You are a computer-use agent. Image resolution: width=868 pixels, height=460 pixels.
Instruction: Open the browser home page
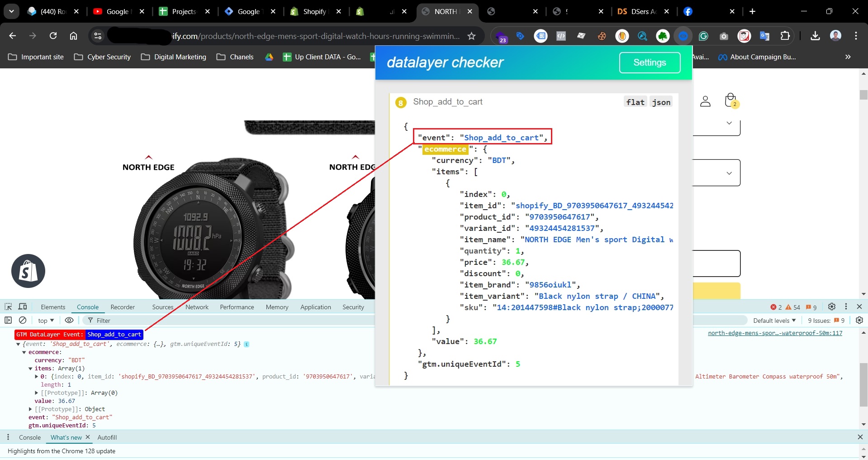tap(73, 36)
